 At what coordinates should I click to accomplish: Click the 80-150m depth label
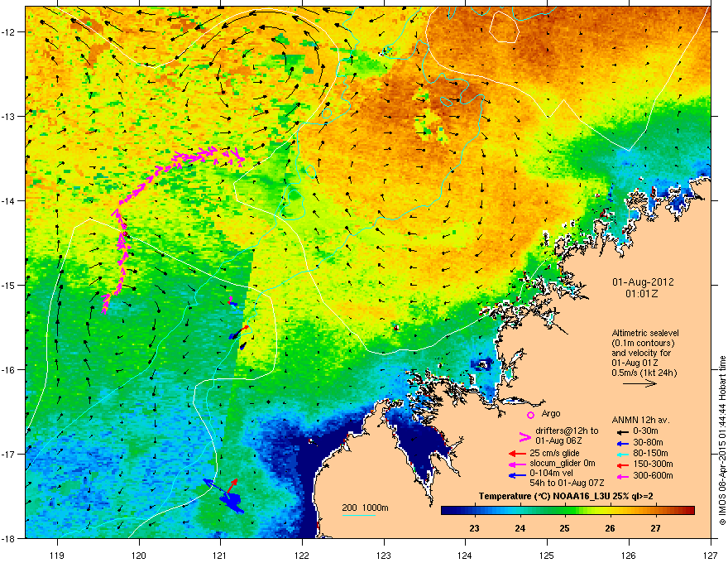(650, 454)
